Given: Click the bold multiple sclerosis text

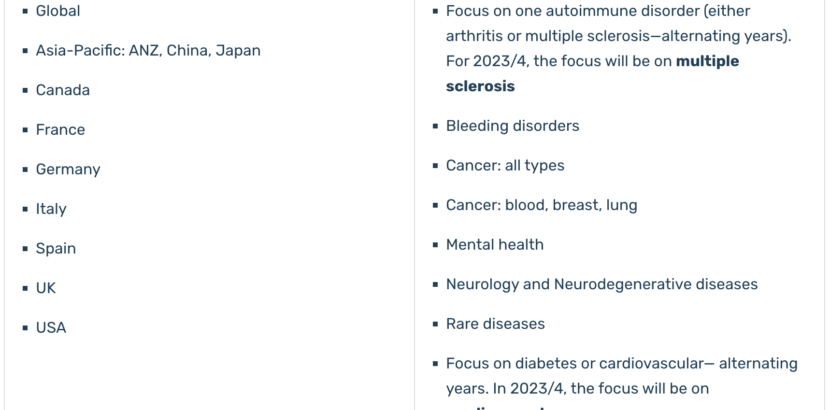Looking at the screenshot, I should pos(592,74).
